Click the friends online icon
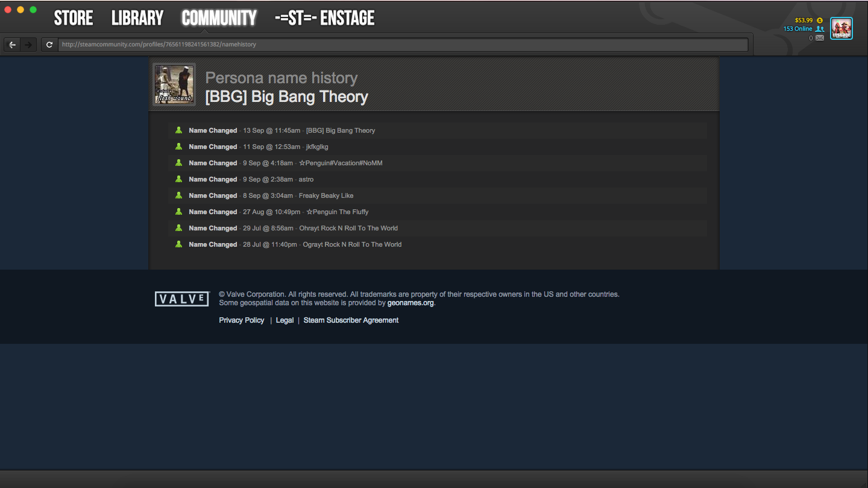Image resolution: width=868 pixels, height=488 pixels. pos(820,29)
